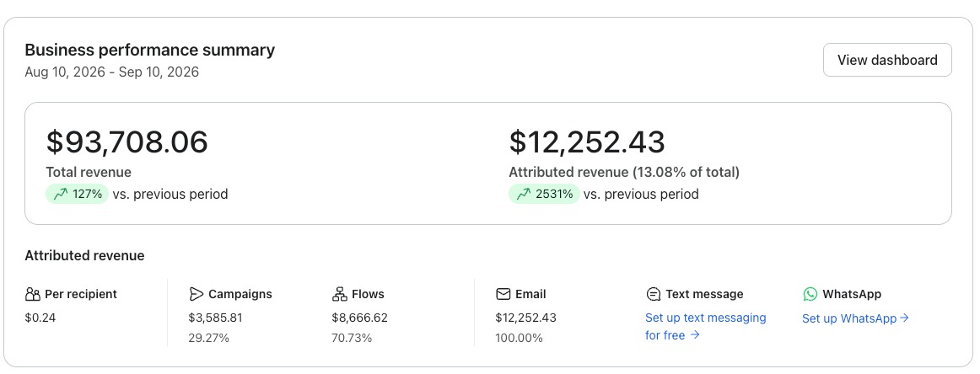Viewport: 980px width, 374px height.
Task: Follow the Set up WhatsApp link
Action: coord(856,318)
